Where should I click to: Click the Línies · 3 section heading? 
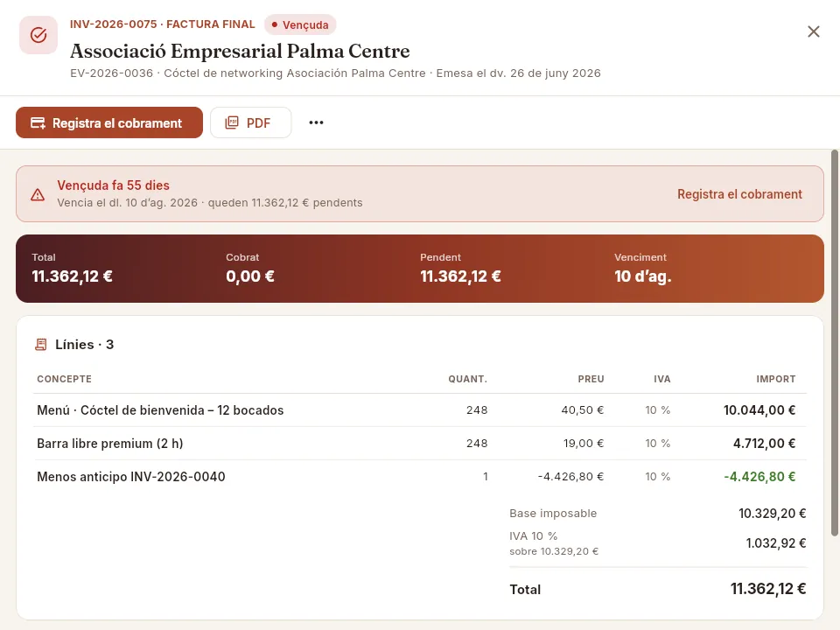[84, 345]
